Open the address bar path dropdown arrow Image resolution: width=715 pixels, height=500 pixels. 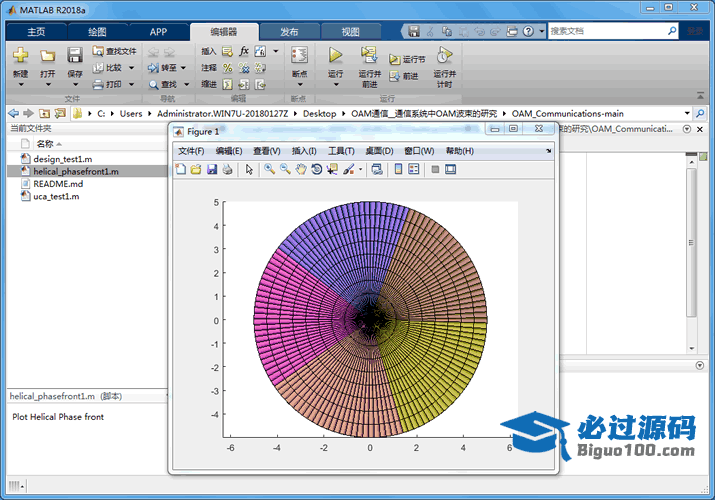pyautogui.click(x=686, y=114)
